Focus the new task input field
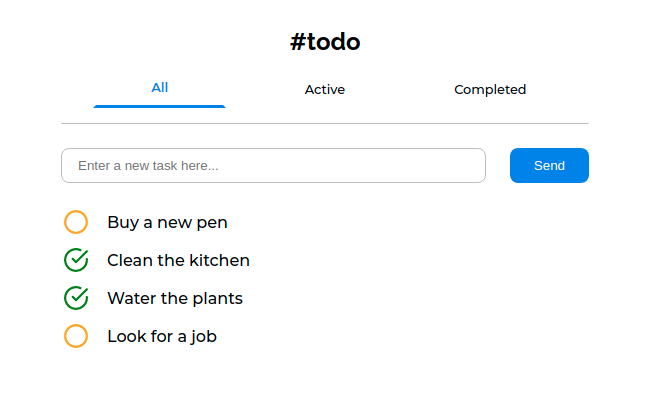The image size is (661, 404). point(273,165)
